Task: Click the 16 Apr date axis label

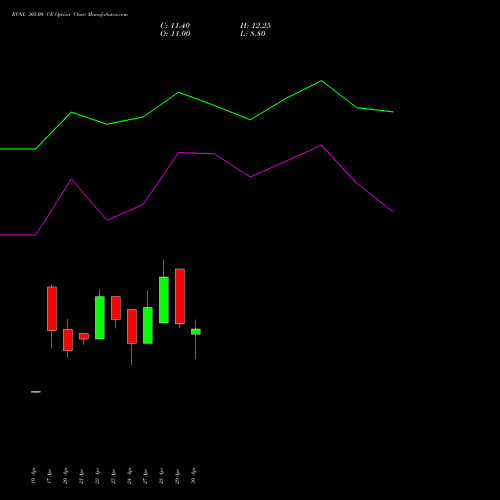Action: (33, 476)
